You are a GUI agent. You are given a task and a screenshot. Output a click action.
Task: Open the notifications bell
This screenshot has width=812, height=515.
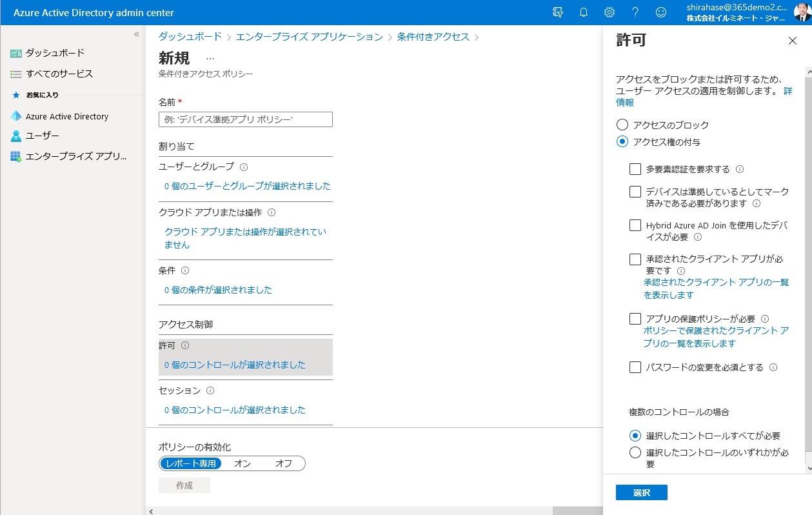coord(584,12)
